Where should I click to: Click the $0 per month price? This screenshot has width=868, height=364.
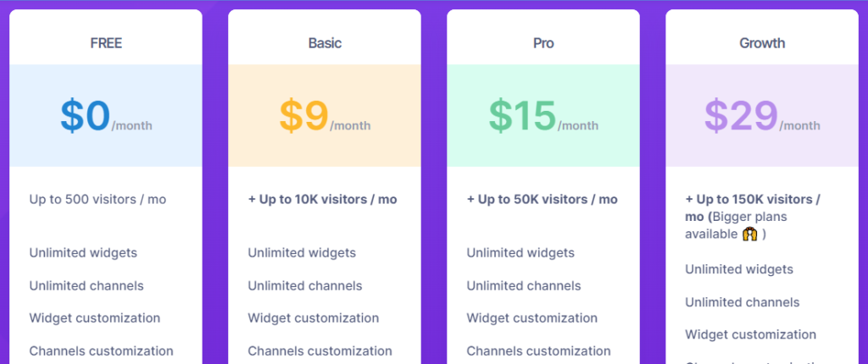(106, 117)
